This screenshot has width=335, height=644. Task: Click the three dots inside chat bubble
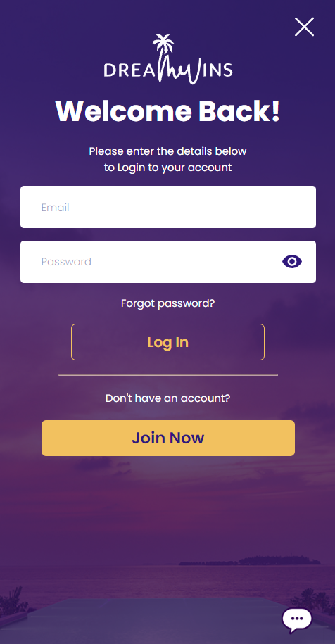tap(296, 619)
